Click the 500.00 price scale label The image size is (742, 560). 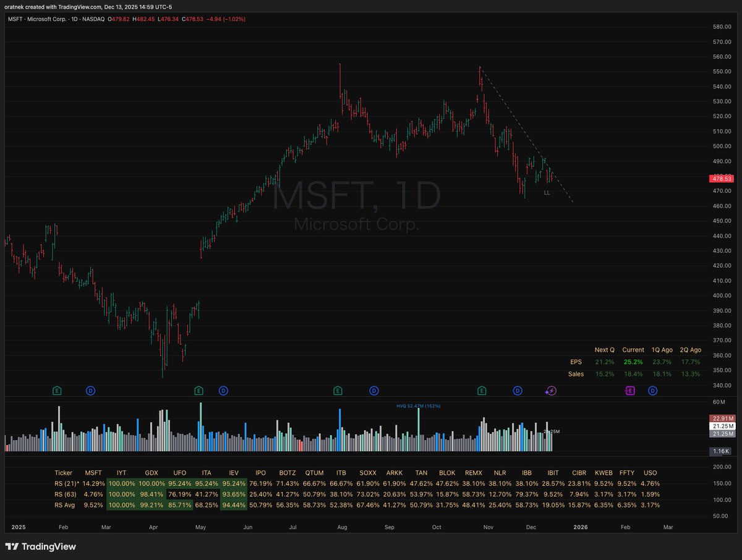coord(722,146)
